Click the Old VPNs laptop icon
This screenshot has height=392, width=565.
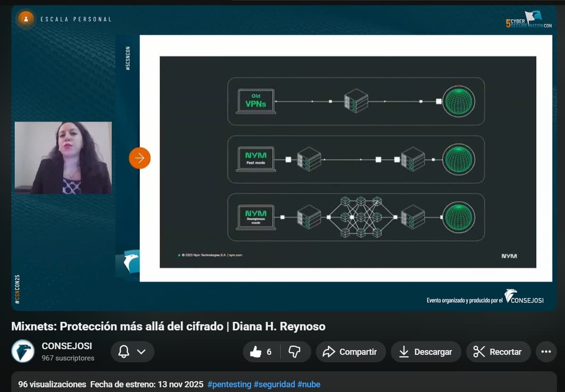tap(256, 101)
